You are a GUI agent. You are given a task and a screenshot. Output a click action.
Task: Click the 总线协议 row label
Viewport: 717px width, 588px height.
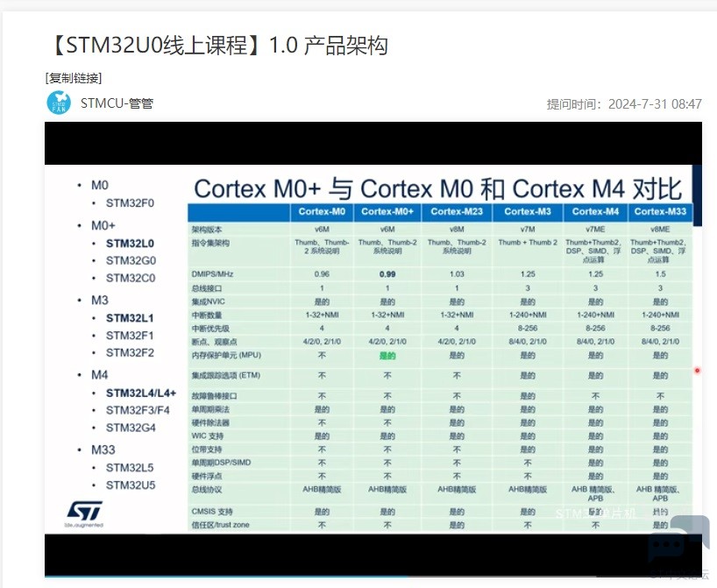(207, 490)
